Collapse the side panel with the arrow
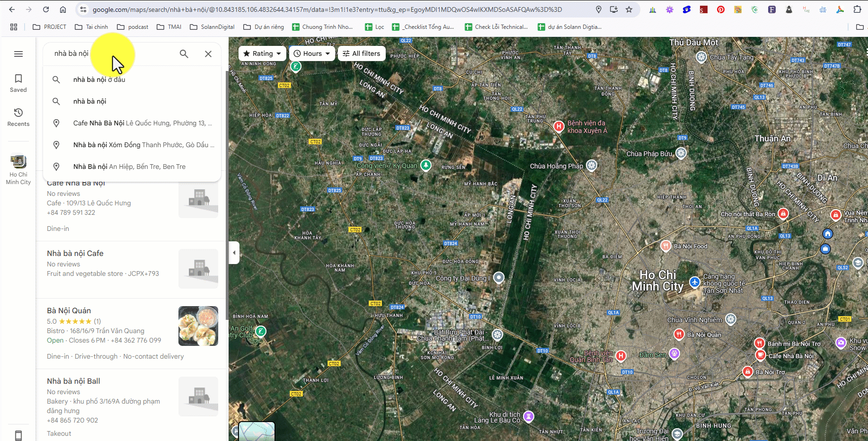The width and height of the screenshot is (868, 441). tap(234, 252)
